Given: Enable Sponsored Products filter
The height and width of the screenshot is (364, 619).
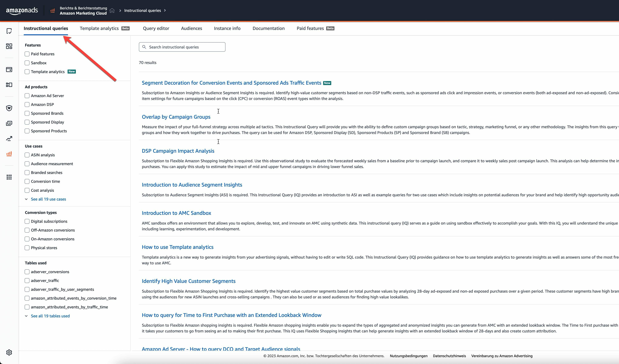Looking at the screenshot, I should click(x=27, y=131).
